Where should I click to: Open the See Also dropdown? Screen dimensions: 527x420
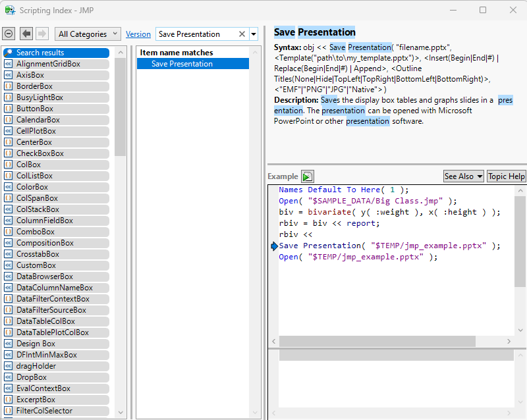[463, 176]
